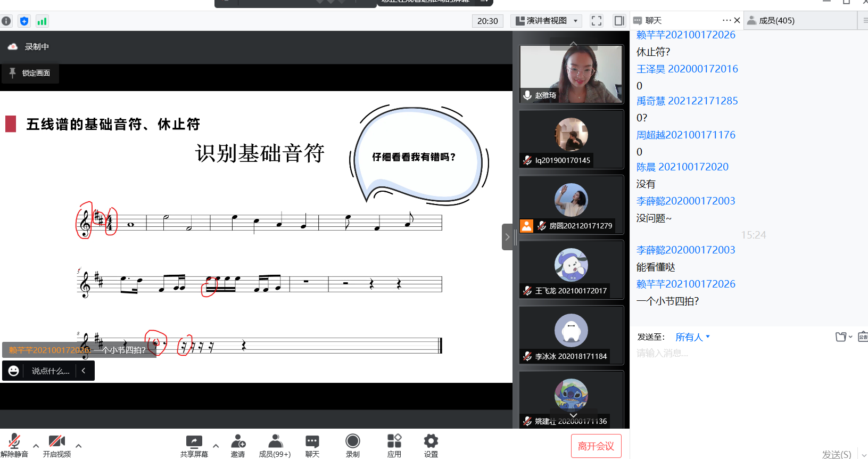Open the speaker view (演讲者视图) dropdown
The width and height of the screenshot is (868, 459).
547,21
